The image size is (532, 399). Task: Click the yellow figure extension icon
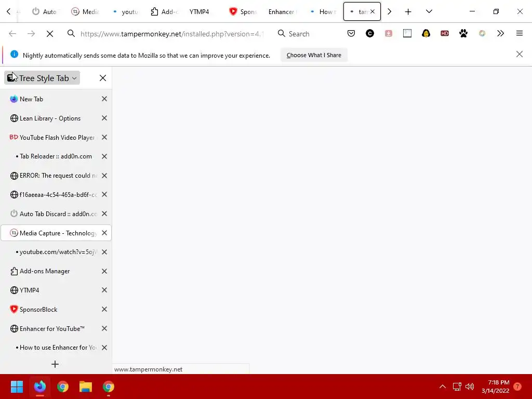(426, 33)
